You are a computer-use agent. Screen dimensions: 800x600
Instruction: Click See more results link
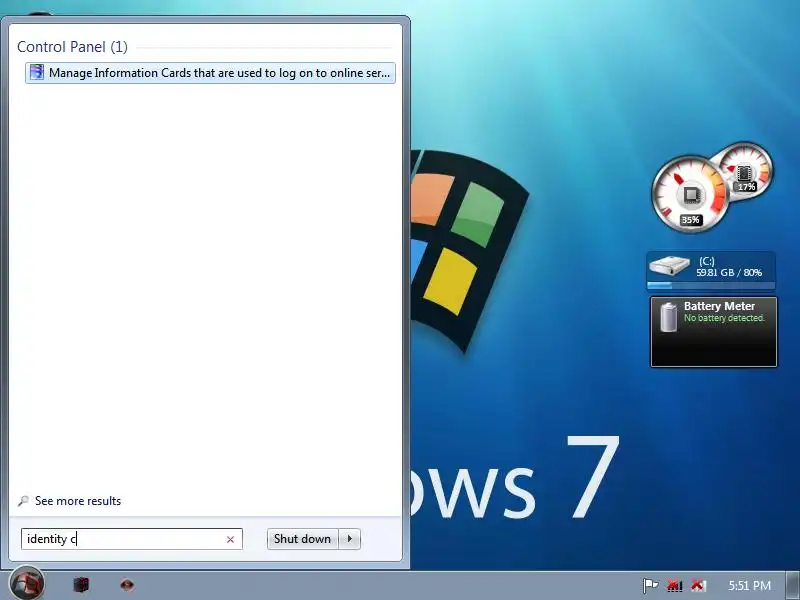(78, 501)
